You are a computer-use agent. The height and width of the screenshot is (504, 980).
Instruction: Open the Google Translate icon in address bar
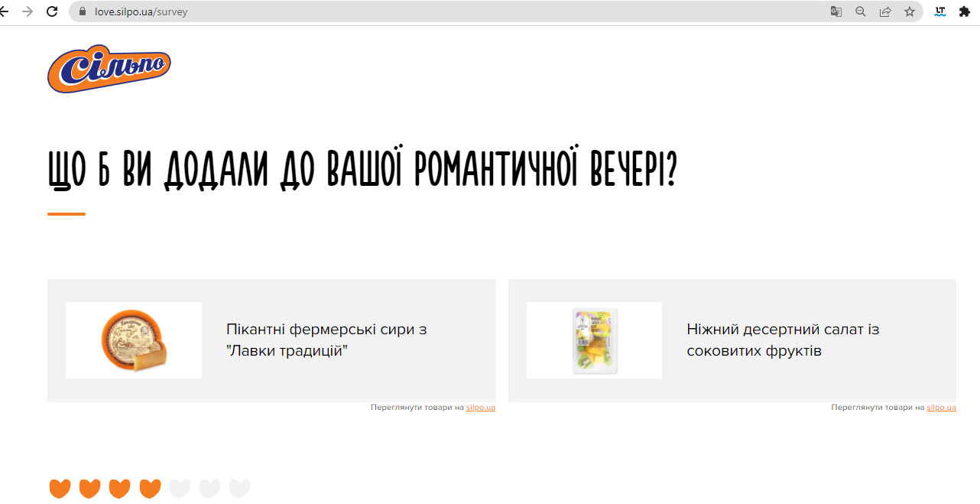836,11
